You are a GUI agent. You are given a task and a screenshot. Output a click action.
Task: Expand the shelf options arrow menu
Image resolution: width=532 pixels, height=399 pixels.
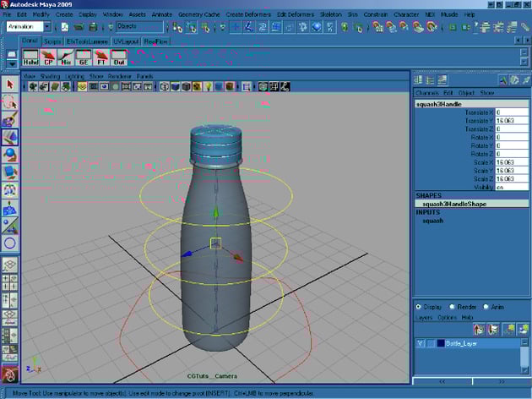[11, 63]
